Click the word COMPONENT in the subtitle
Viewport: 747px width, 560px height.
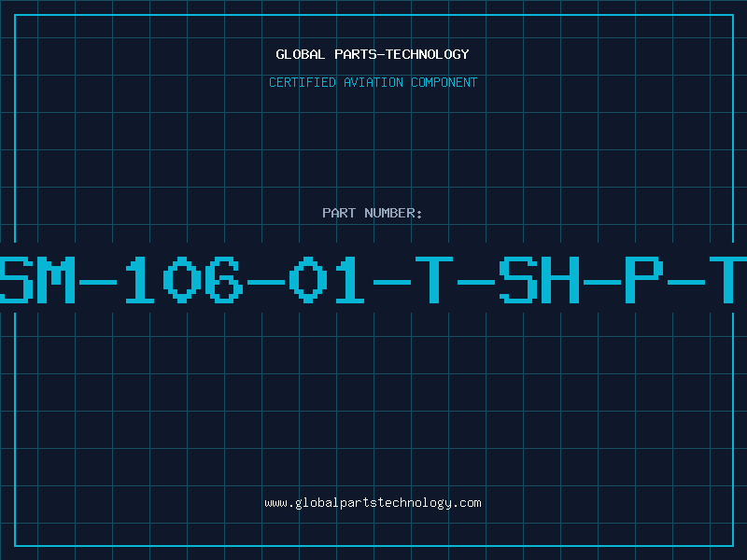(x=444, y=82)
